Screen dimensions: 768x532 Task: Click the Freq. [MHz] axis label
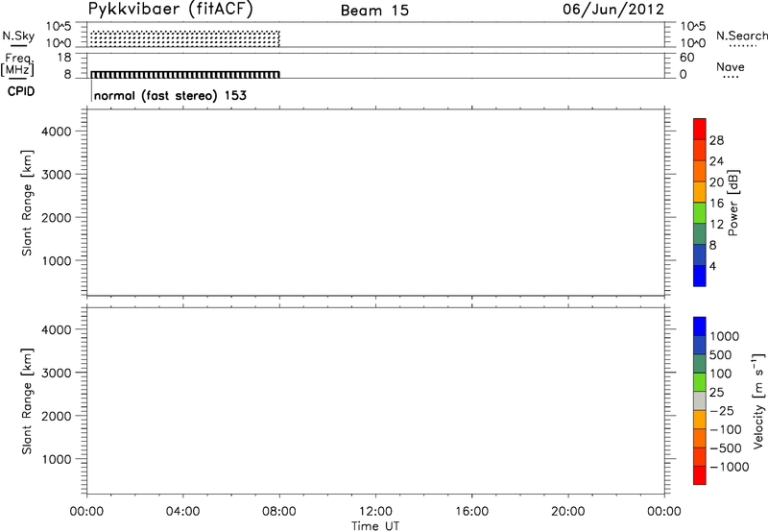(x=17, y=64)
